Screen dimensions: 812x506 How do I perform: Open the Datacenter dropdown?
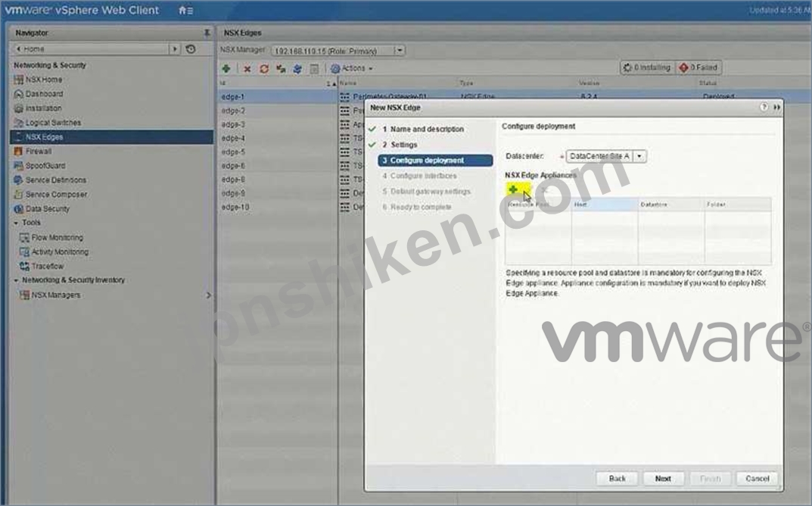click(640, 156)
